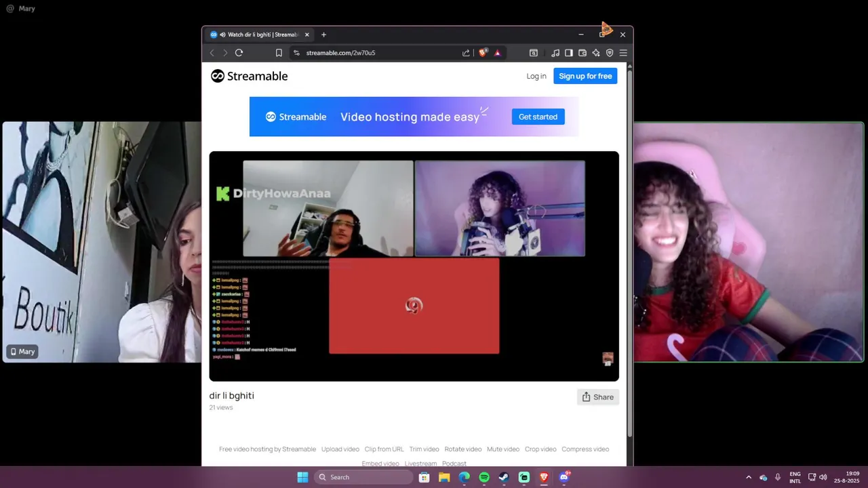
Task: Select the right webcam video tile
Action: (749, 242)
